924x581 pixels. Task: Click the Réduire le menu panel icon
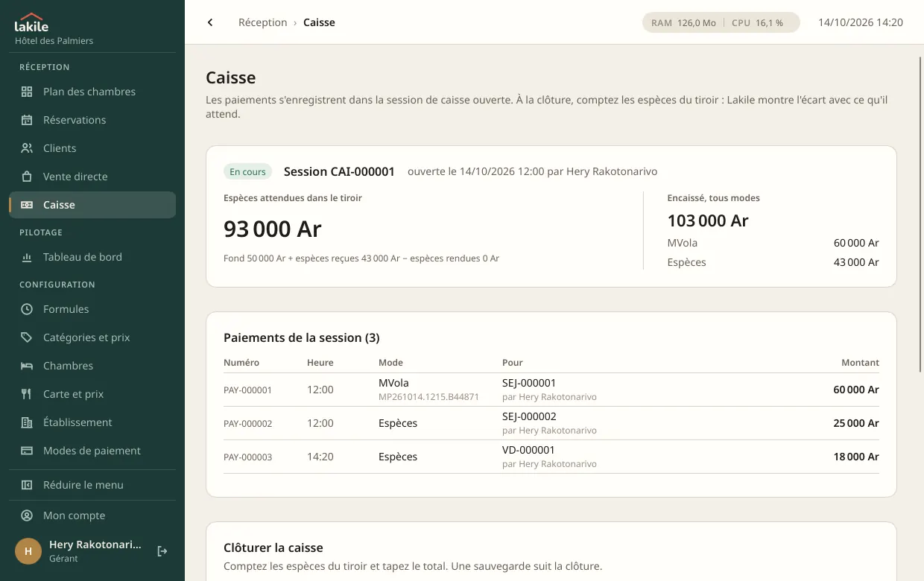tap(27, 485)
